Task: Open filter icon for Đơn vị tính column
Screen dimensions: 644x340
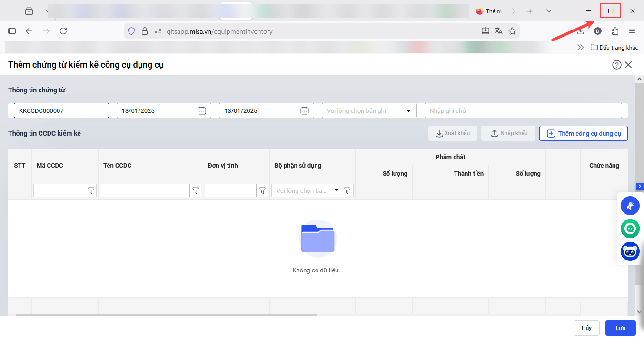Action: click(x=262, y=190)
